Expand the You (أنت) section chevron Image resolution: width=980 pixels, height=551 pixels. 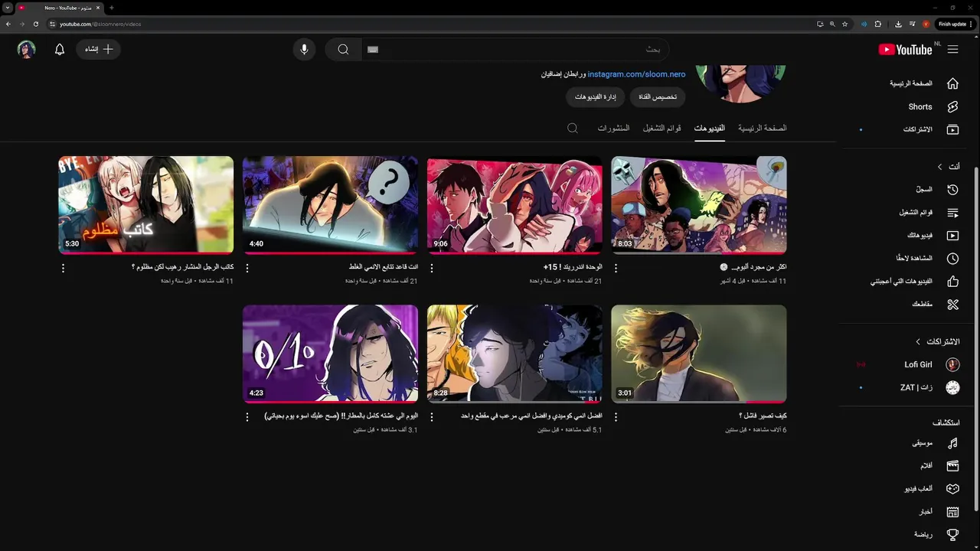click(x=939, y=166)
